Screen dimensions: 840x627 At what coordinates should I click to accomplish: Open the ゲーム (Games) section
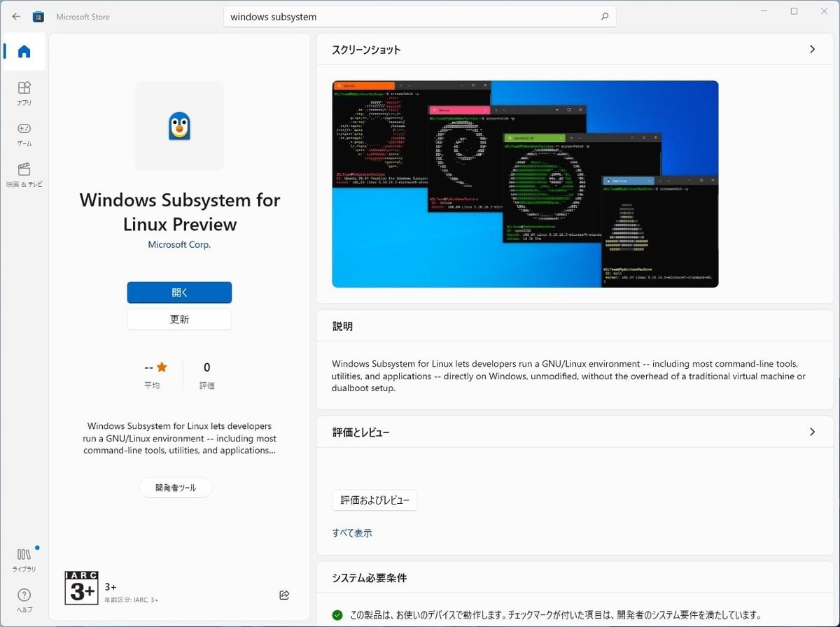point(24,134)
